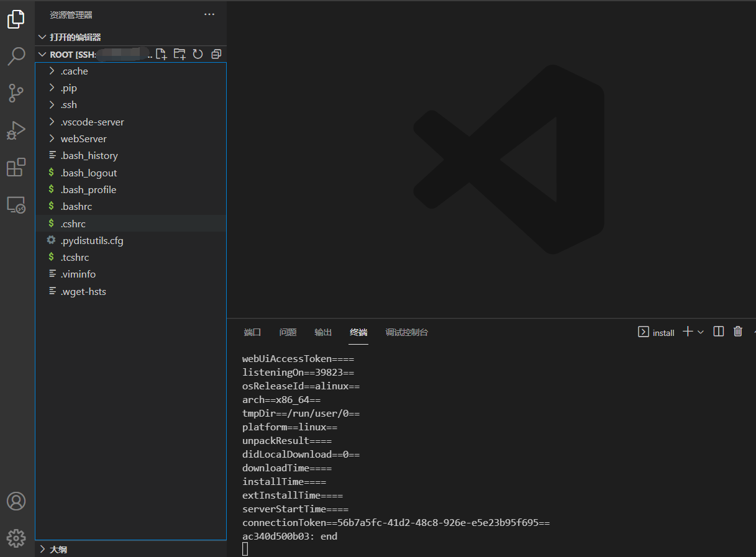Screen dimensions: 756x557
Task: Open the .viminfo file
Action: tap(131, 274)
